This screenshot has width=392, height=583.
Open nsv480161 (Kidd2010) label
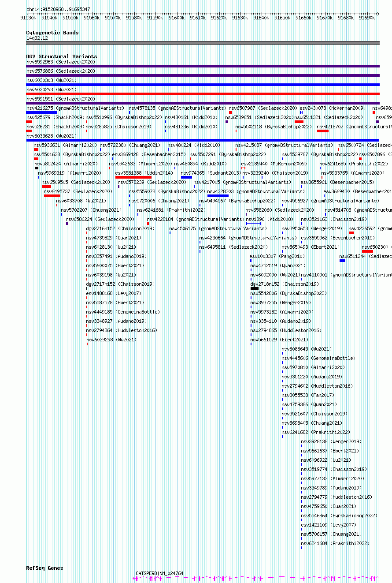point(191,117)
